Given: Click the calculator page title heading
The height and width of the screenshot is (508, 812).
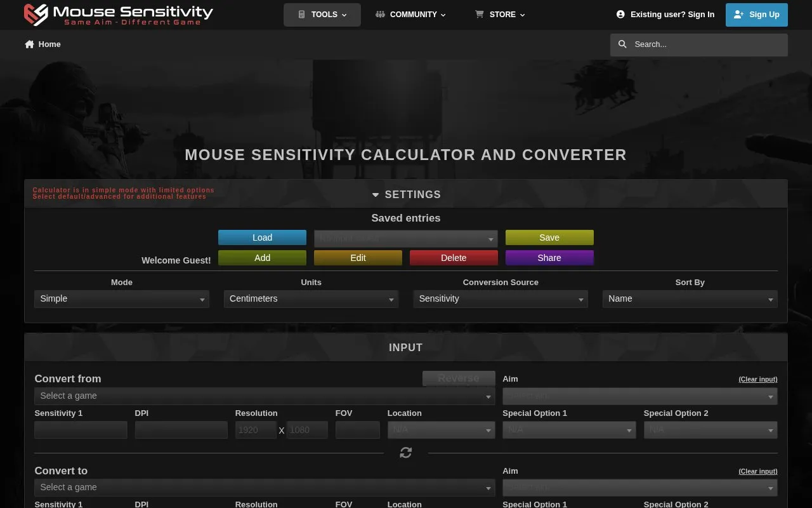Looking at the screenshot, I should coord(406,155).
